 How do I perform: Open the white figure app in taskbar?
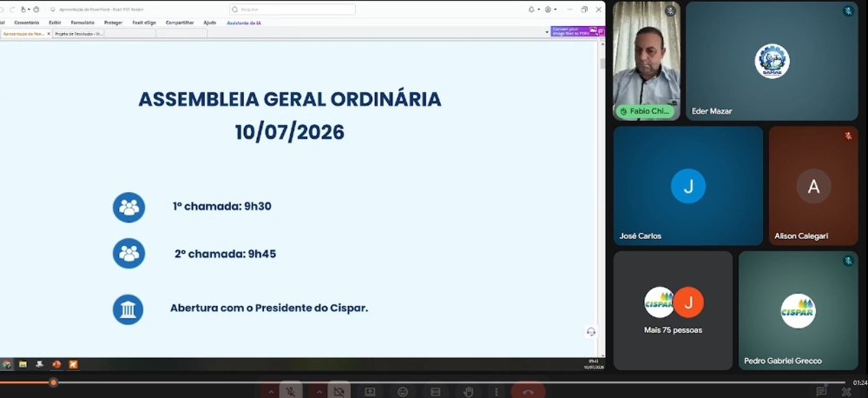[x=39, y=364]
